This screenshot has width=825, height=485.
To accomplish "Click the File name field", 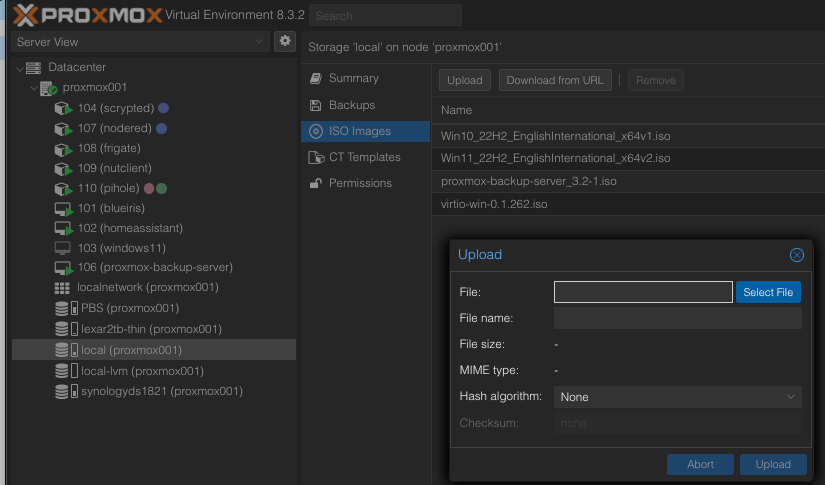I will coord(678,318).
